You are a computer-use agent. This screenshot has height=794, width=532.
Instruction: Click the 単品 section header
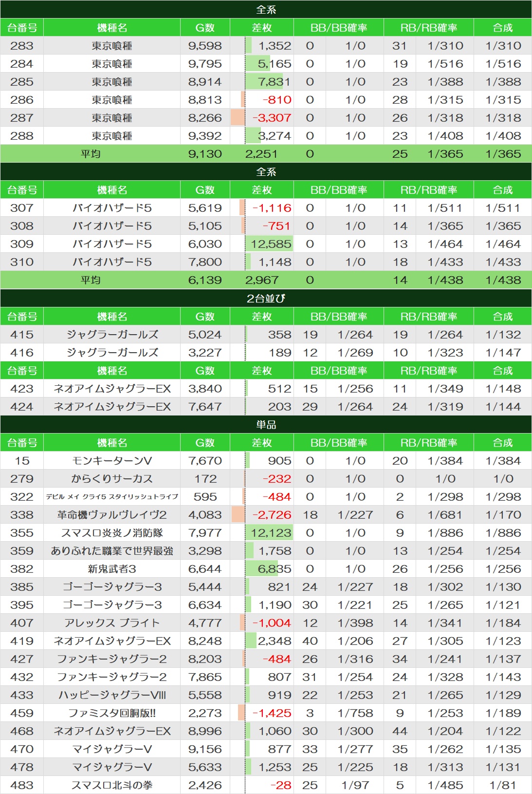[266, 425]
